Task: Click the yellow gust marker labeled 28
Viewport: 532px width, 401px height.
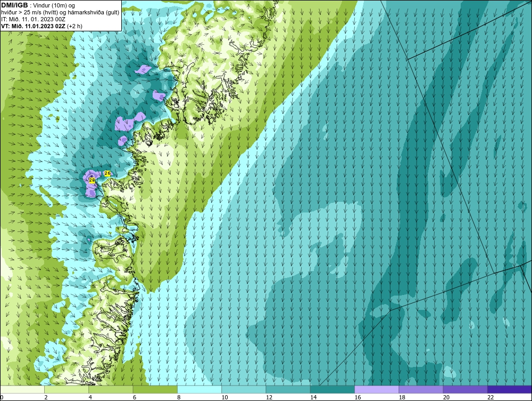Action: pos(92,181)
